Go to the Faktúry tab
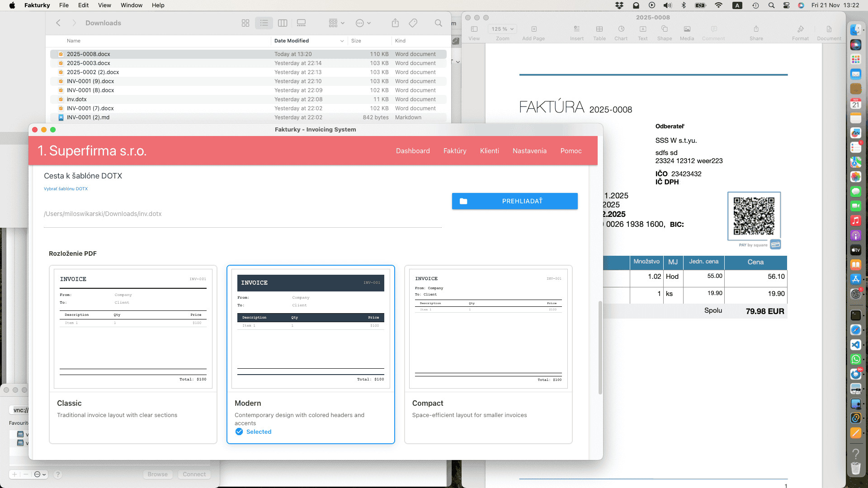 pos(454,151)
